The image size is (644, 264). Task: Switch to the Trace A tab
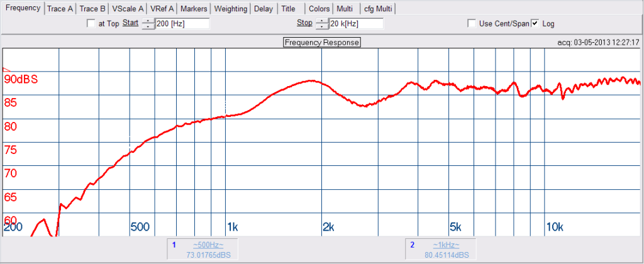click(x=60, y=9)
